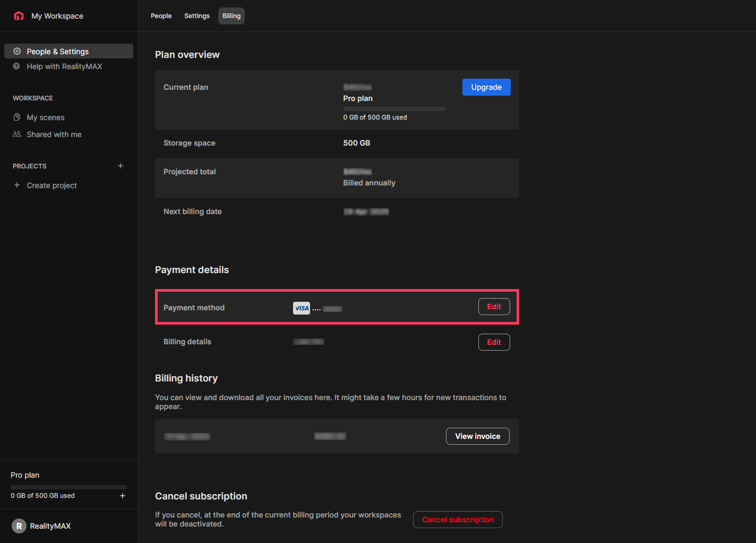Click the plus icon next to storage usage
Screen dimensions: 756x543
pyautogui.click(x=123, y=495)
